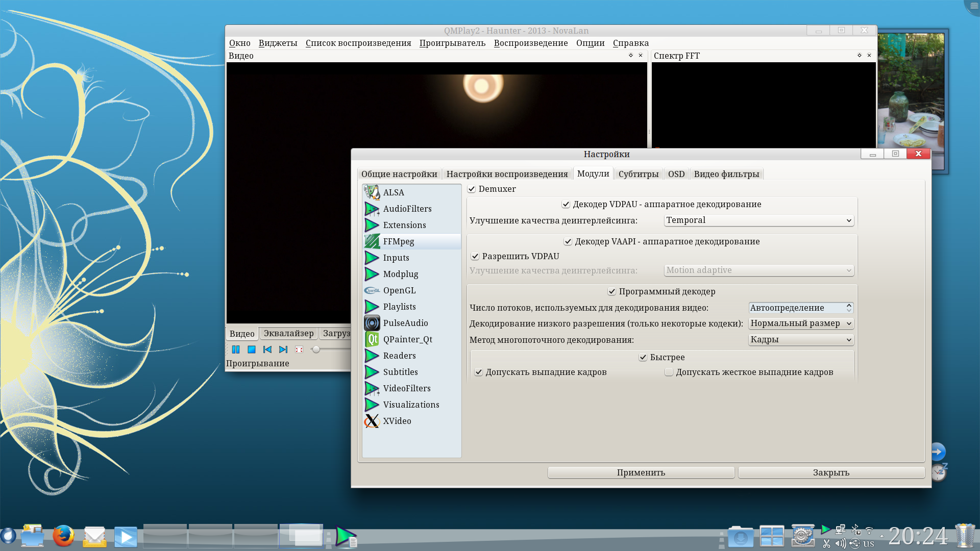Open the XVideo module settings

(397, 421)
